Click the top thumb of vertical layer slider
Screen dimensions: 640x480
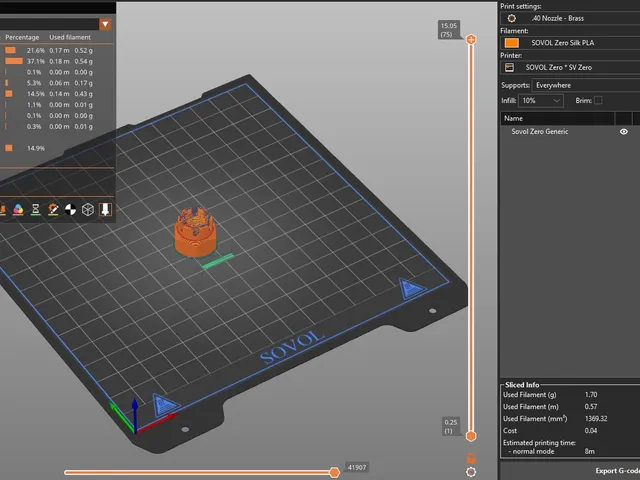pos(471,40)
